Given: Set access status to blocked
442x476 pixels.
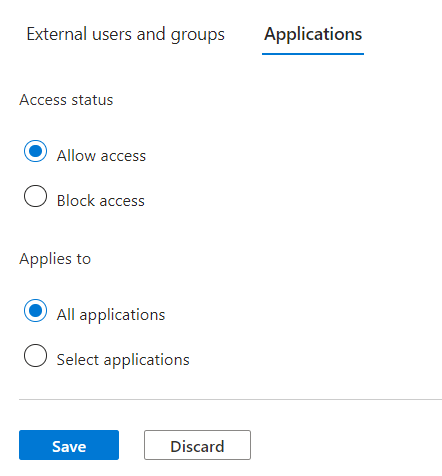Looking at the screenshot, I should [x=35, y=196].
